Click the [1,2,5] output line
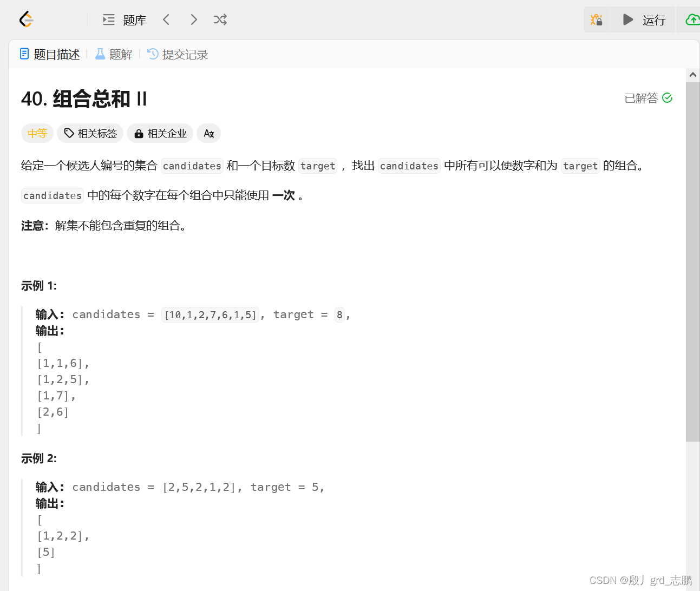 pos(63,379)
